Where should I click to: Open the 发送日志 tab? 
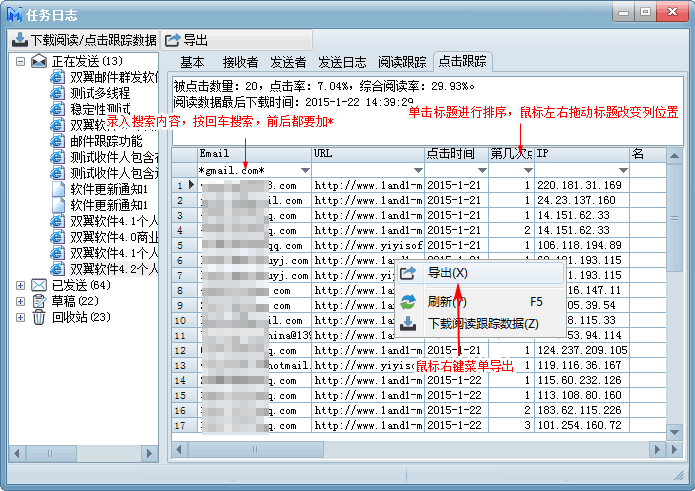click(342, 62)
